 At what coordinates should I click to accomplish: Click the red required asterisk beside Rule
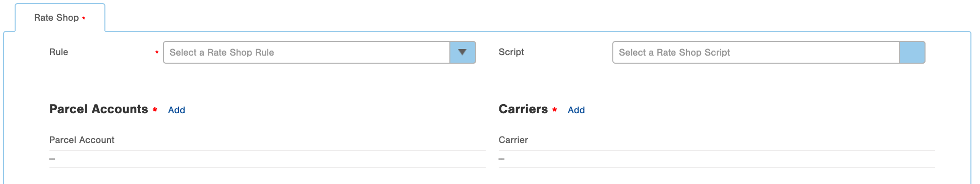point(157,53)
